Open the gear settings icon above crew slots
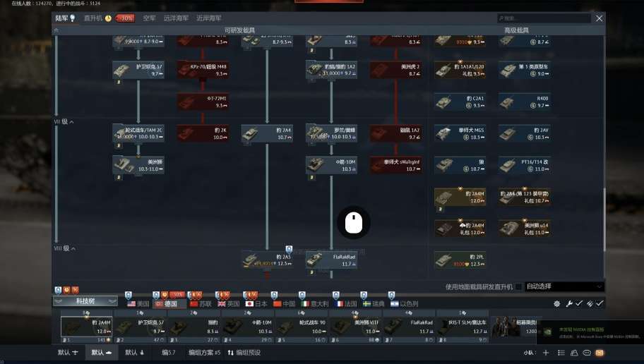The height and width of the screenshot is (364, 644). 557,303
